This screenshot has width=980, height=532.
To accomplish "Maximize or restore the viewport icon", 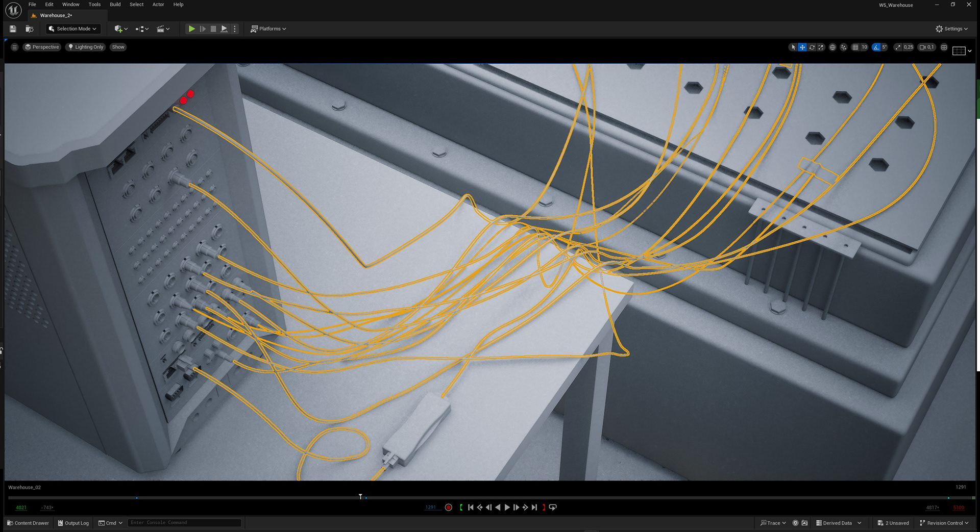I will (944, 47).
